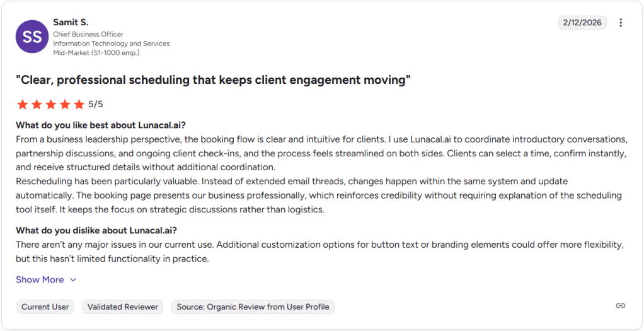Select the Validated Reviewer badge

[x=123, y=307]
